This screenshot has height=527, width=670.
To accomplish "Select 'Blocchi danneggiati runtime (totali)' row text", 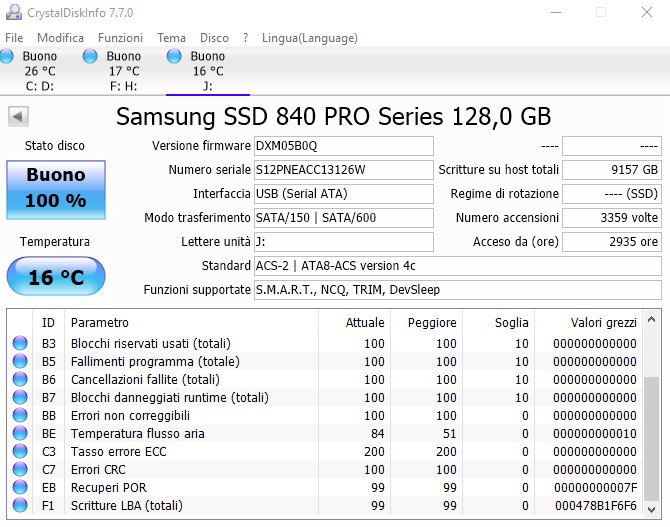I will tap(170, 397).
